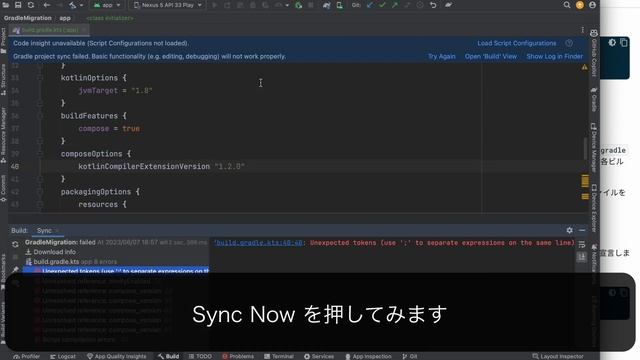Click the rollback undo arrow icon
This screenshot has width=640, height=360.
(433, 5)
